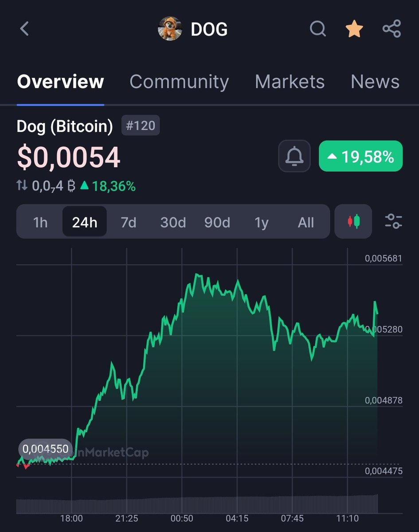Click the 00:50 time axis label
This screenshot has height=532, width=419.
(x=182, y=518)
